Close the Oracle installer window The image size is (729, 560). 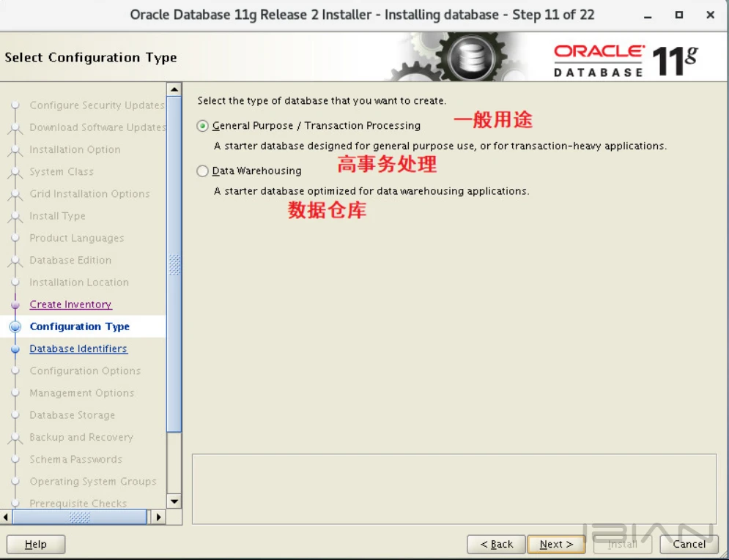710,15
